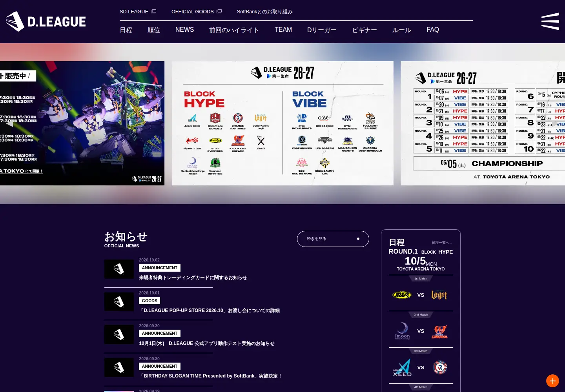Viewport: 565px width, 392px height.
Task: Click the '10/5' match date text
Action: (x=415, y=261)
